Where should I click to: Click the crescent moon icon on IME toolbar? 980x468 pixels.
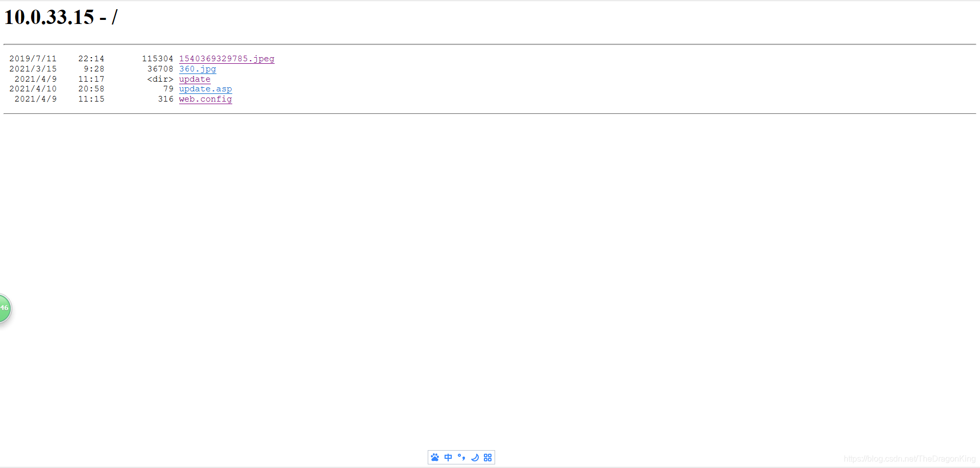(x=475, y=457)
